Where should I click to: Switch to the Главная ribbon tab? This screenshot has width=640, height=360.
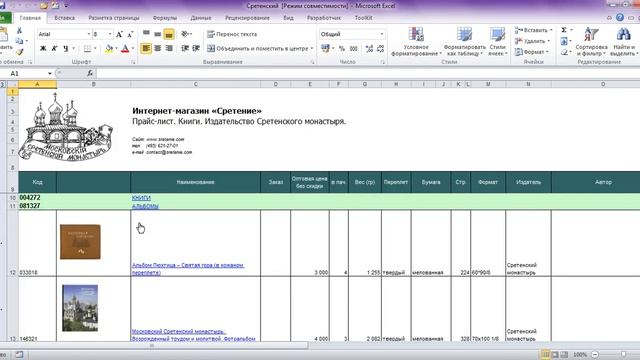point(30,18)
